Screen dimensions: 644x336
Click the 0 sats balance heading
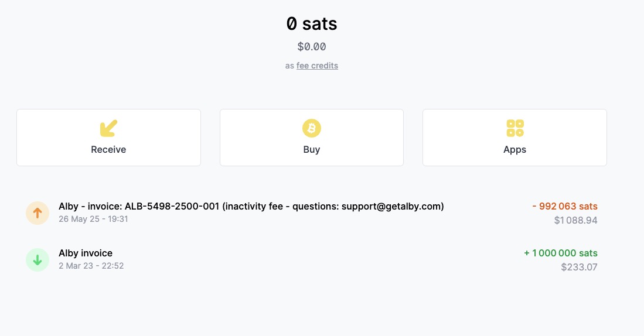[312, 23]
